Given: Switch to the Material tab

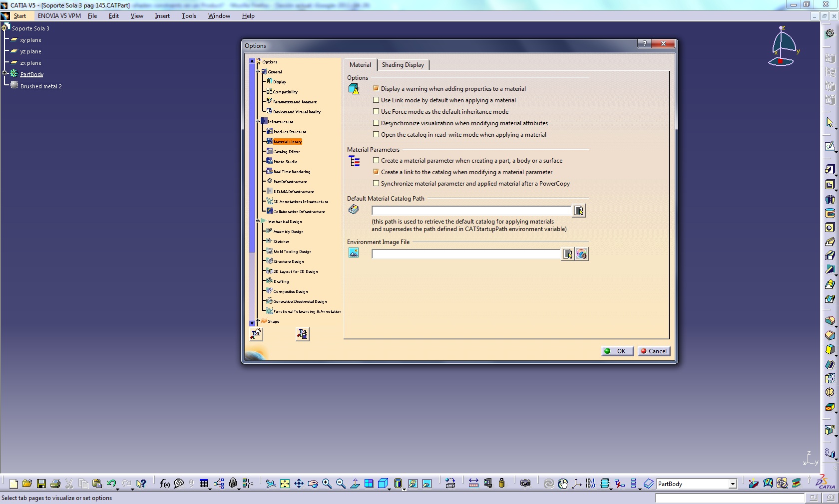Looking at the screenshot, I should tap(360, 65).
